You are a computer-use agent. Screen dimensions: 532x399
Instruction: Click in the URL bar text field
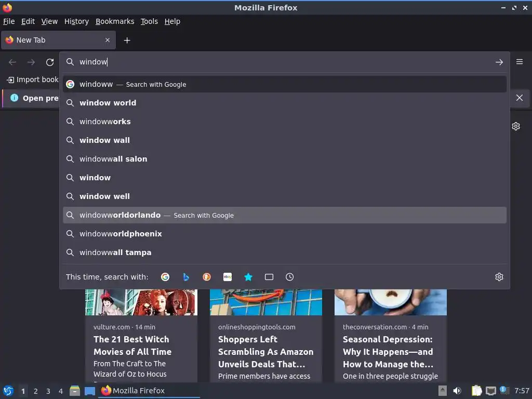tap(284, 62)
